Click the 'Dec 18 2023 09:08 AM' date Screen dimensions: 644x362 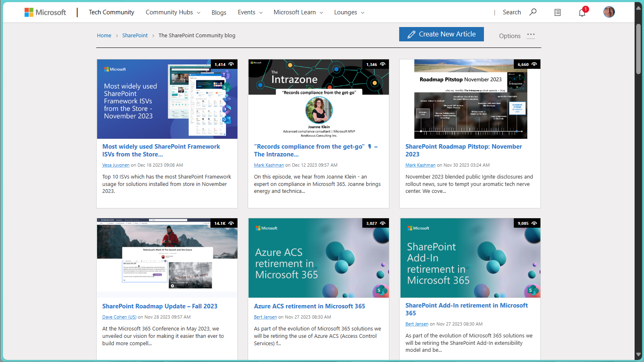point(160,165)
